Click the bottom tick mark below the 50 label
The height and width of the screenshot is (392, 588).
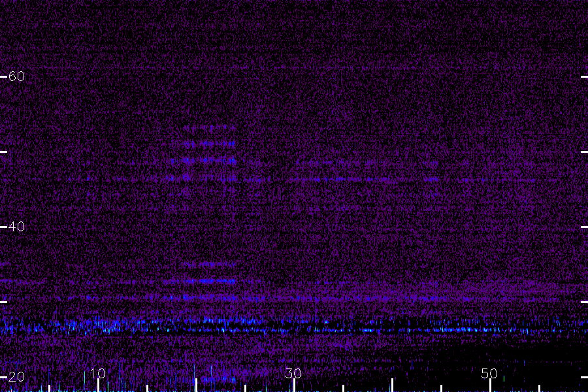point(490,385)
